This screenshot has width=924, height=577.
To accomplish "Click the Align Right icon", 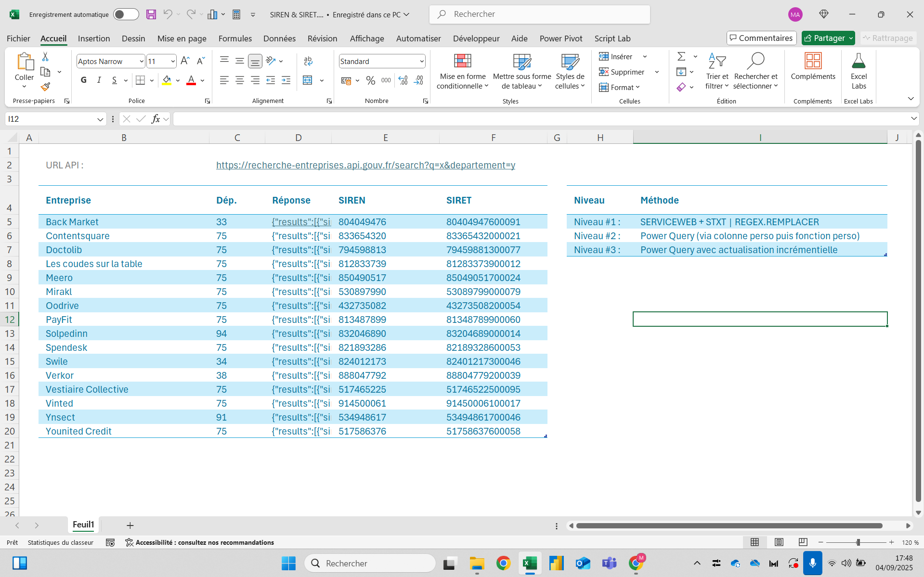I will (255, 80).
